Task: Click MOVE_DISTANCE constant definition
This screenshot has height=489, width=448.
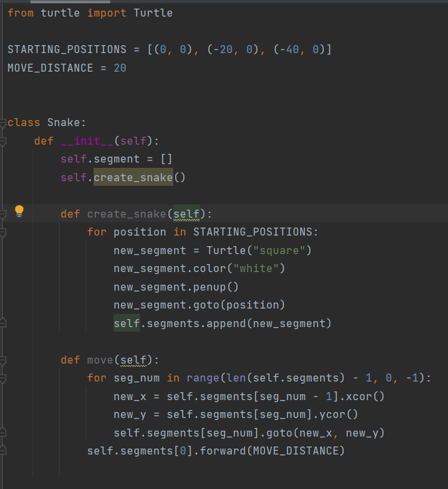Action: point(50,68)
